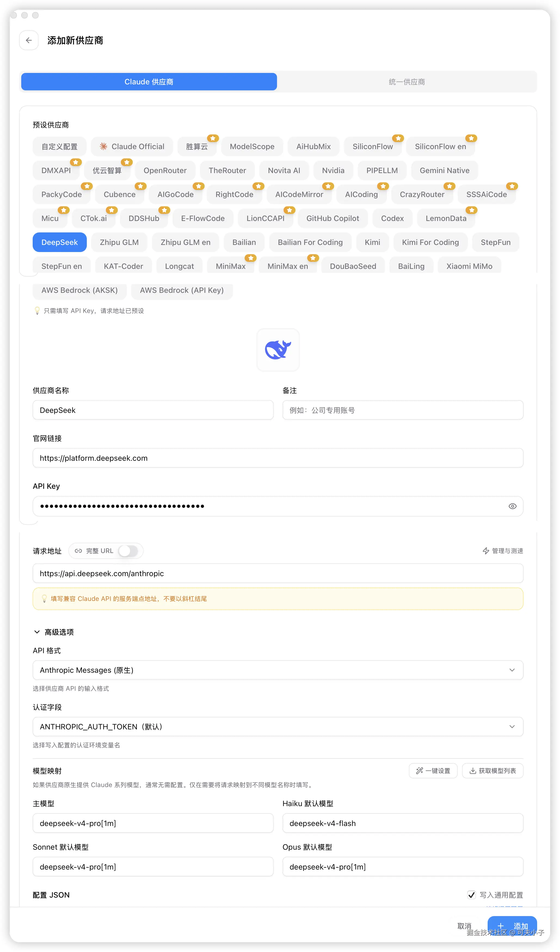The width and height of the screenshot is (560, 952).
Task: Click the Haiku 默认模型 input field
Action: point(402,823)
